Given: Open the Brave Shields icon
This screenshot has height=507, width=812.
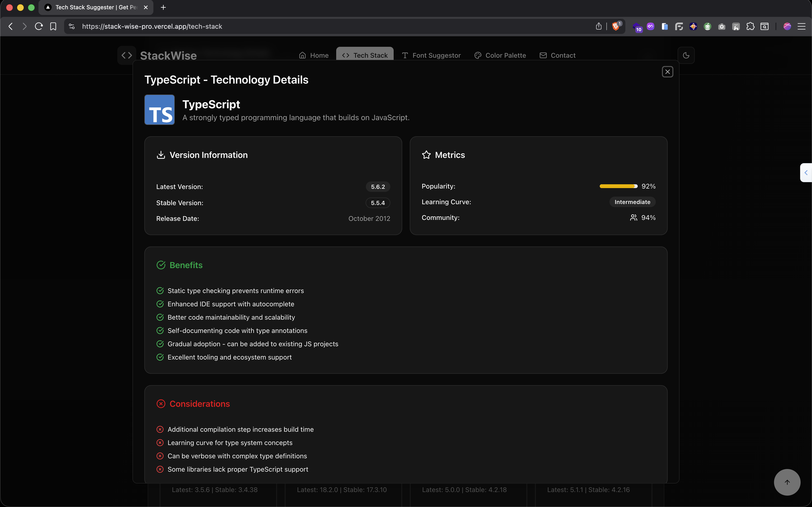Looking at the screenshot, I should (x=616, y=27).
